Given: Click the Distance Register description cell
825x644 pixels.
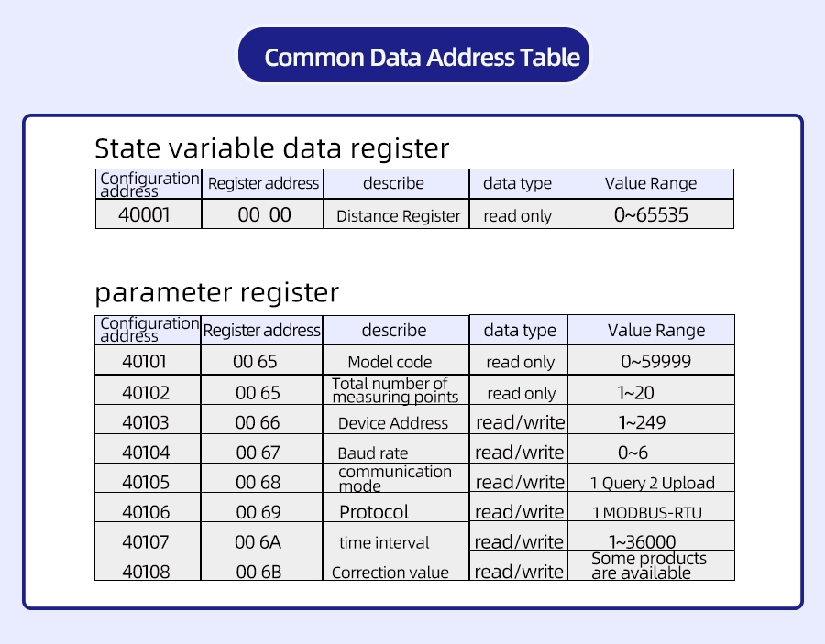Looking at the screenshot, I should [x=396, y=214].
